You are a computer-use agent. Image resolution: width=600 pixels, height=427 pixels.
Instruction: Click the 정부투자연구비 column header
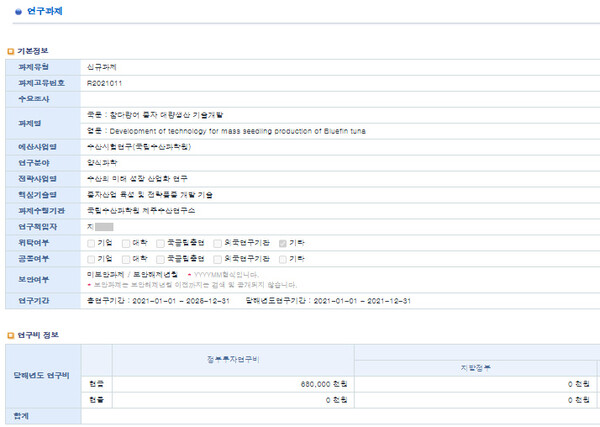pos(233,360)
